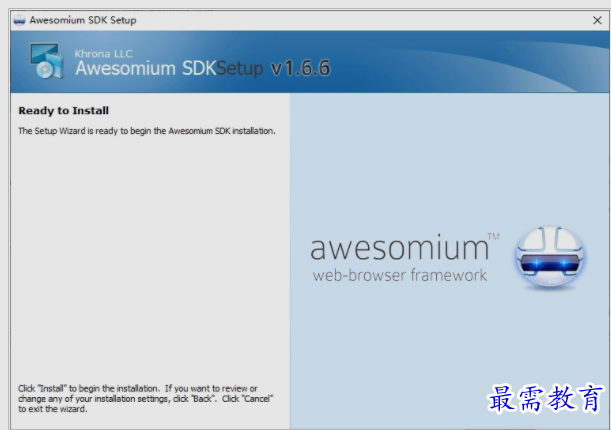Click the 'Setup Wizard is ready' sentence
This screenshot has height=430, width=611.
[147, 131]
